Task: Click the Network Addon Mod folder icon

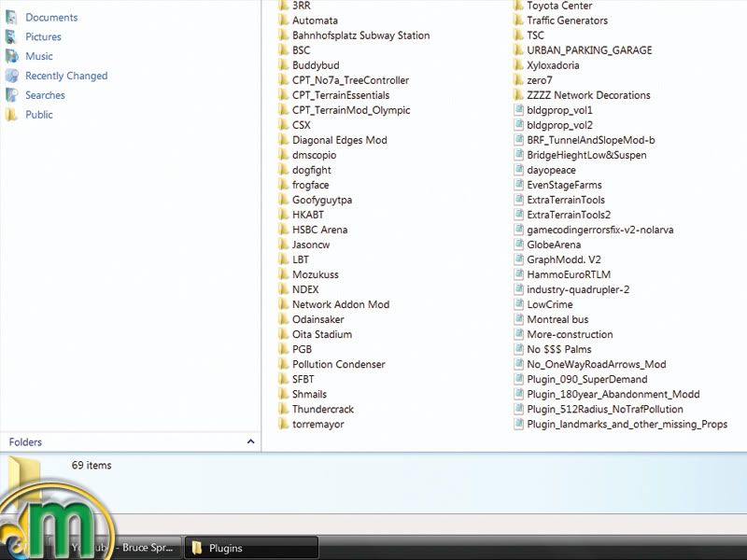Action: point(284,304)
